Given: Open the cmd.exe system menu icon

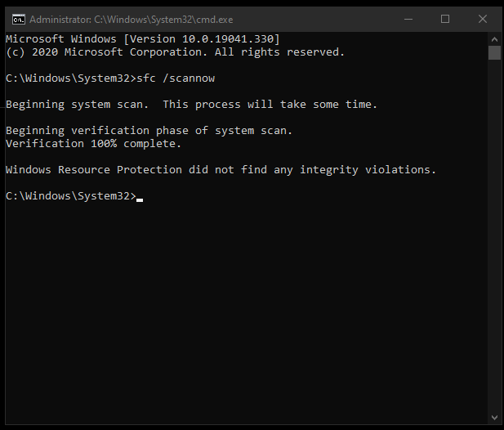Looking at the screenshot, I should click(x=19, y=20).
